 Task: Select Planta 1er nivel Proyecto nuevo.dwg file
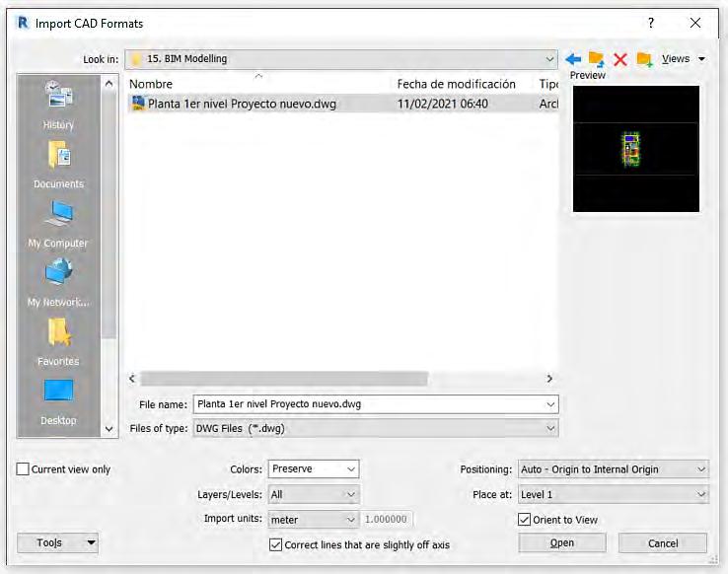pos(242,104)
